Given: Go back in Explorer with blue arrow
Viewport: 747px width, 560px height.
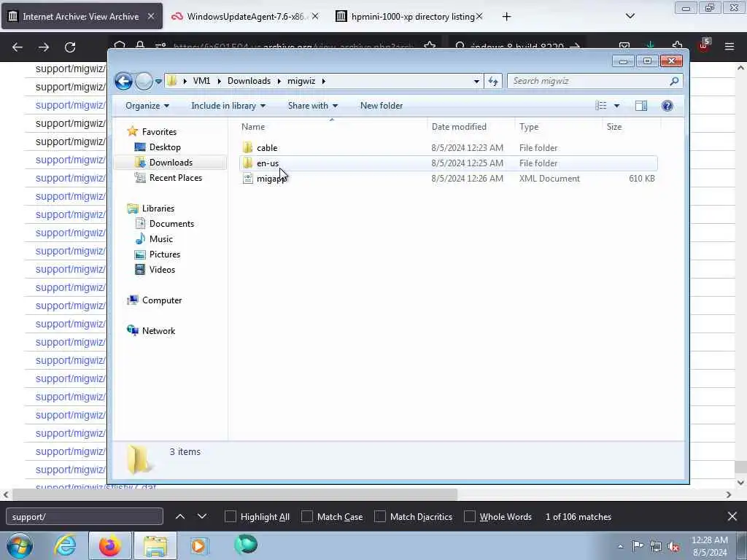Looking at the screenshot, I should pos(123,81).
